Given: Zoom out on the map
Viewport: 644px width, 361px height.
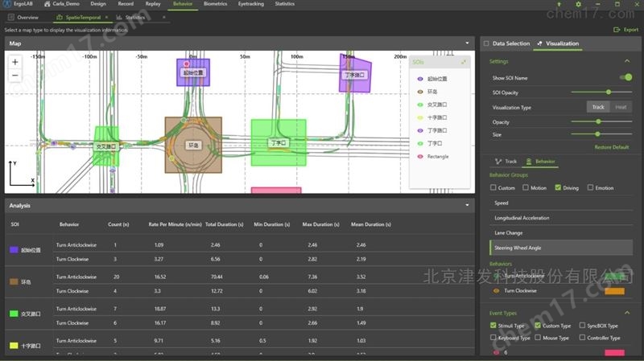Looking at the screenshot, I should tap(14, 76).
